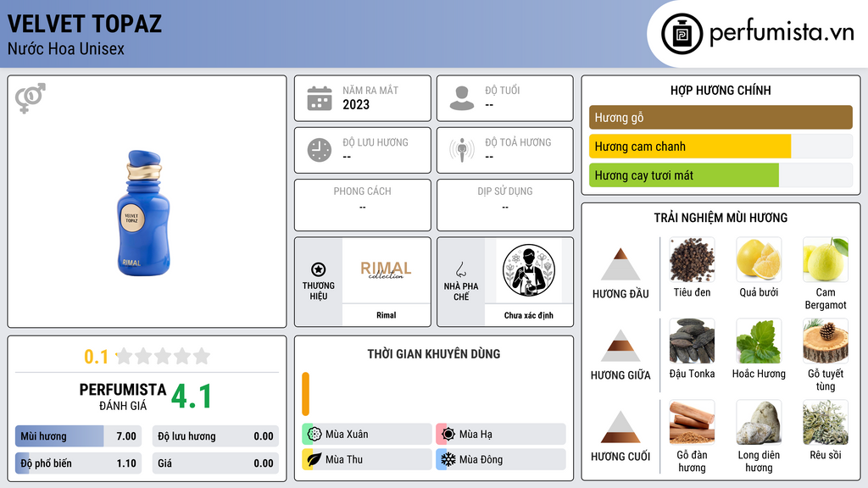Click the Tiêu đen note image

pos(692,260)
